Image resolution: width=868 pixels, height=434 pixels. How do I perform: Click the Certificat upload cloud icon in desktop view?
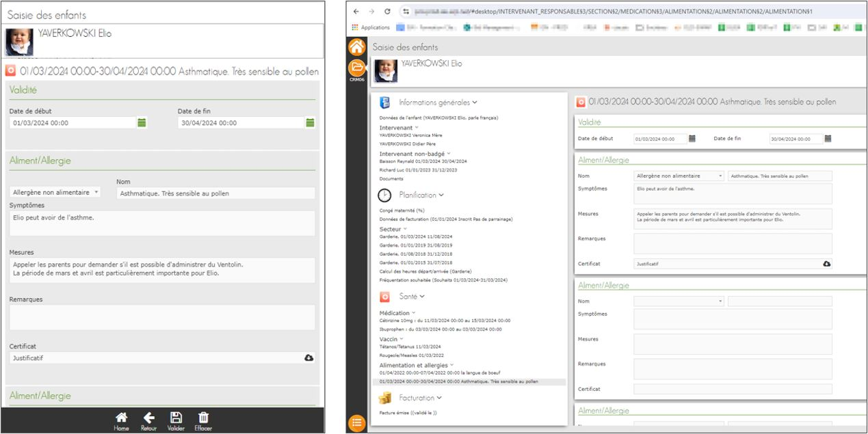pos(826,263)
